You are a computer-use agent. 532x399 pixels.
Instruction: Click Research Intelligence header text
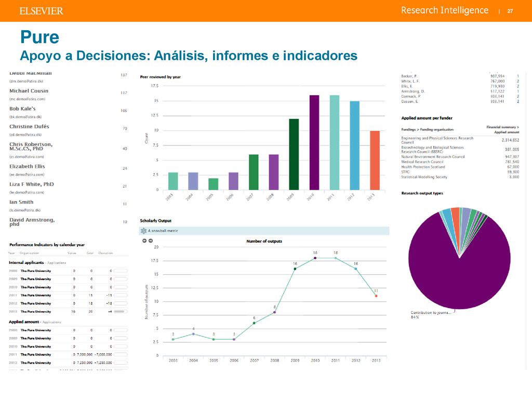(445, 10)
